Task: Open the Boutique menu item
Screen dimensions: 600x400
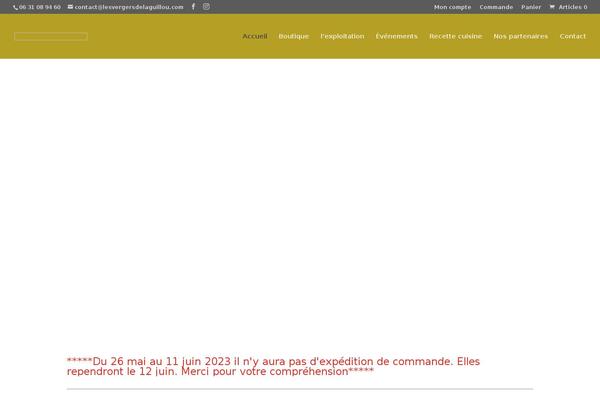Action: 293,36
